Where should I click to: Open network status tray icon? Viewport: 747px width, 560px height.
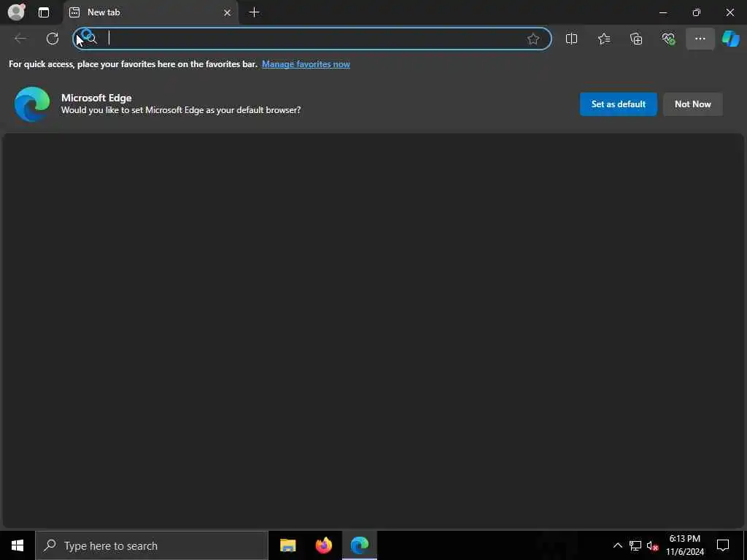(x=635, y=545)
